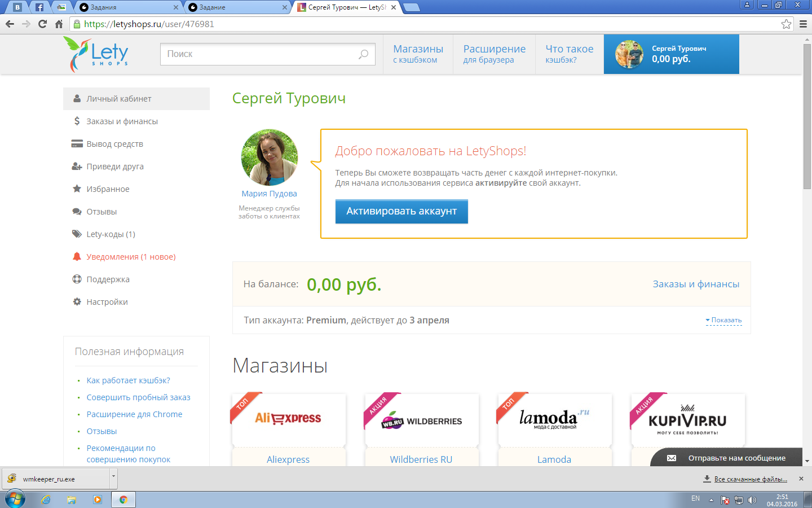The width and height of the screenshot is (812, 508).
Task: Click the Aliexpress store logo
Action: click(x=288, y=419)
